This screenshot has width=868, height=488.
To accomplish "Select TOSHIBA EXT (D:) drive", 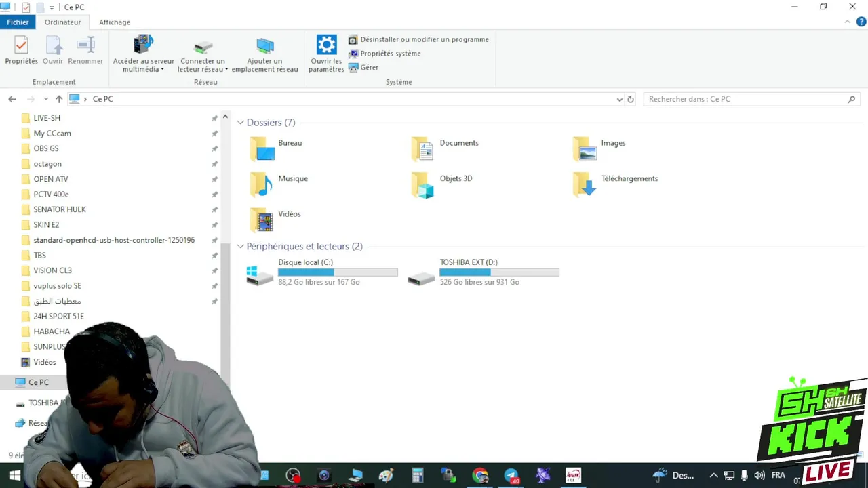I will pyautogui.click(x=483, y=272).
